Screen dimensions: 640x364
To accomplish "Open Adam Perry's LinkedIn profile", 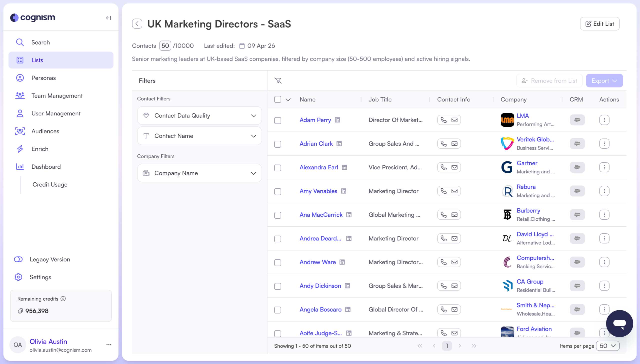I will tap(337, 120).
